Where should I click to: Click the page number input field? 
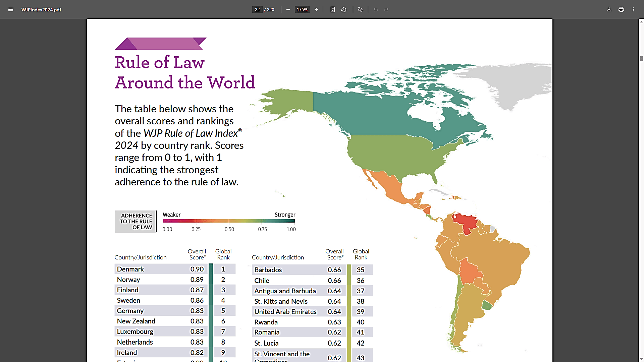click(257, 9)
